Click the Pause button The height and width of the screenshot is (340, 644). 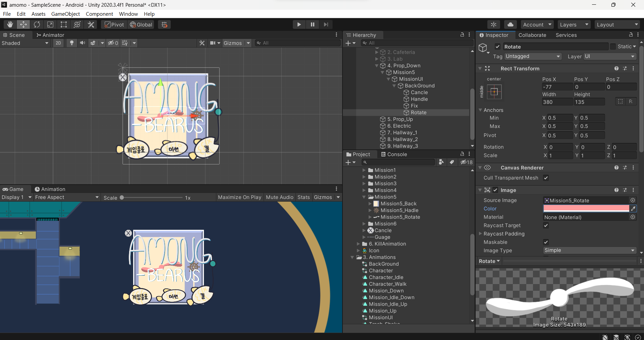[x=313, y=24]
